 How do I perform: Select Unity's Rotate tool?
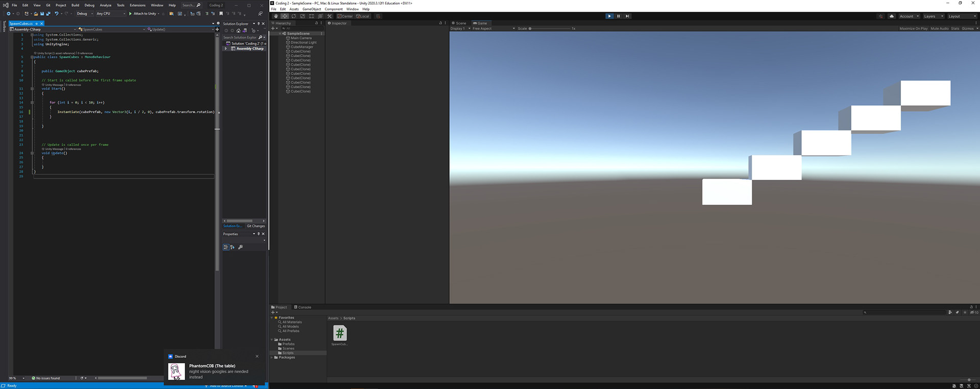[293, 16]
